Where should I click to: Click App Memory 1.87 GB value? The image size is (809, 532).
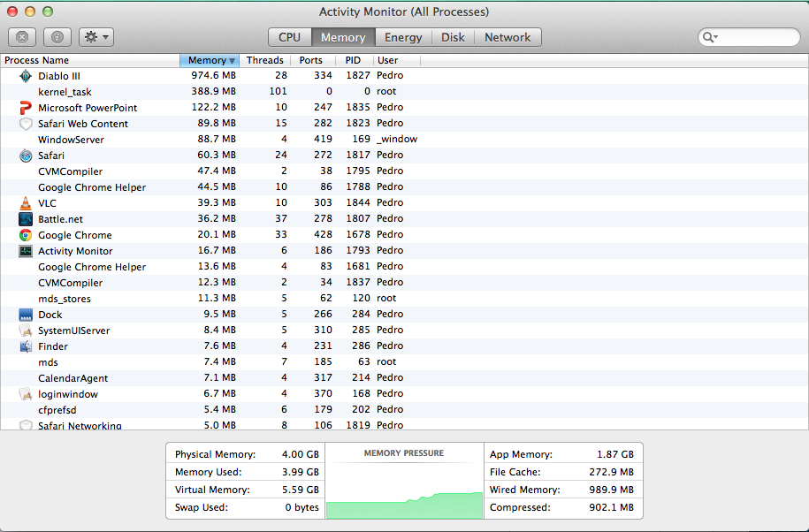point(615,454)
